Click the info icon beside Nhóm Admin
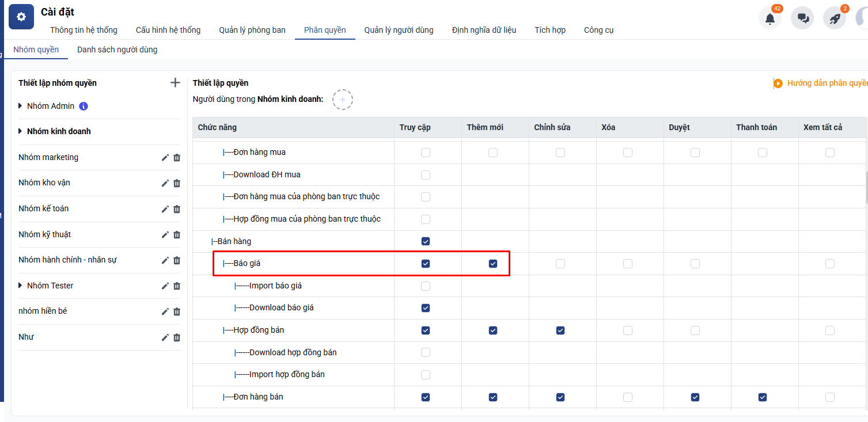 [x=84, y=106]
